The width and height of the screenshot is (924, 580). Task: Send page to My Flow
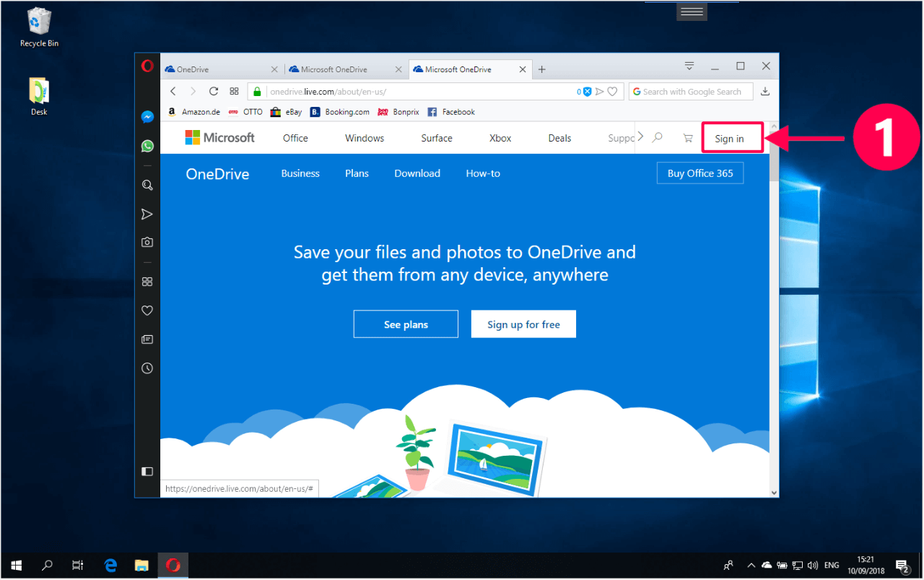click(x=599, y=92)
